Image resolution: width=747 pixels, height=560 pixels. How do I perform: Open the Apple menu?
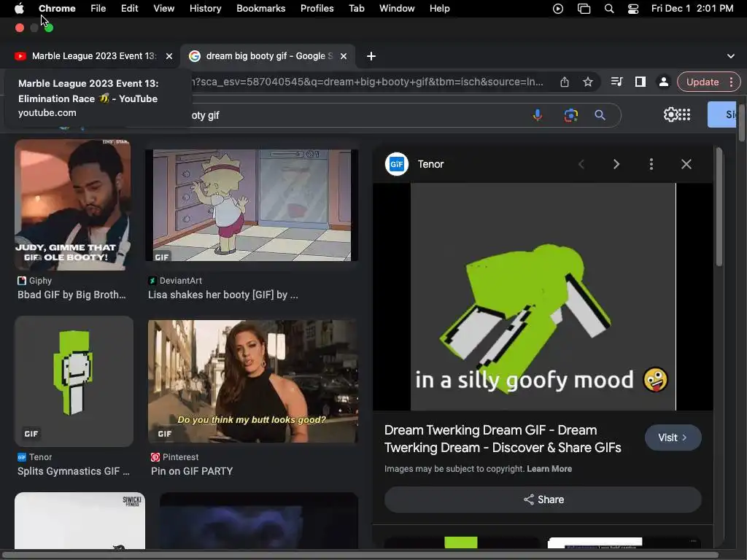[x=19, y=8]
